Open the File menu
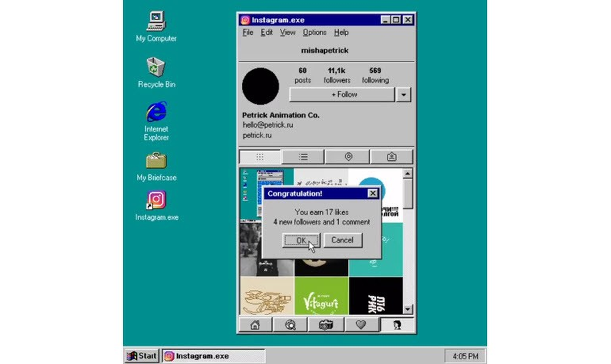This screenshot has height=364, width=611. (248, 32)
